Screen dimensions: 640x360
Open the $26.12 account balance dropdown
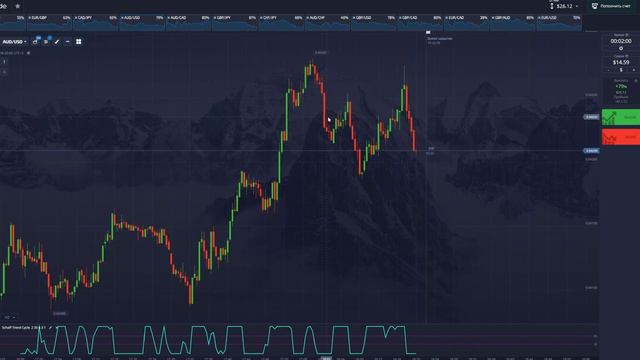(564, 6)
